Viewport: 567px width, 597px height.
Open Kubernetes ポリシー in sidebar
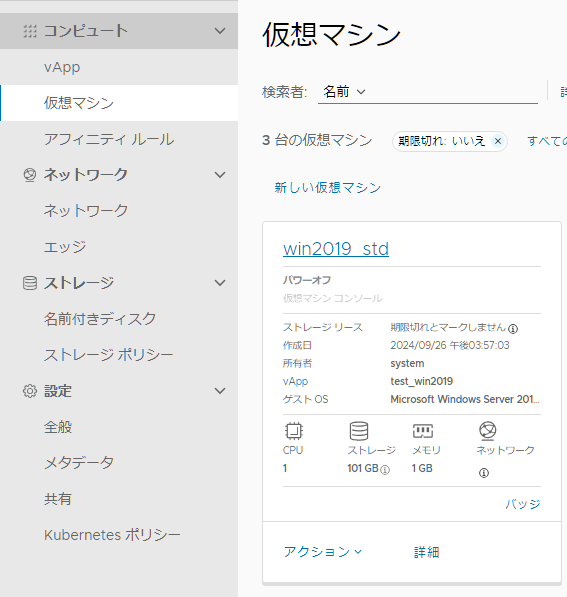pyautogui.click(x=119, y=535)
